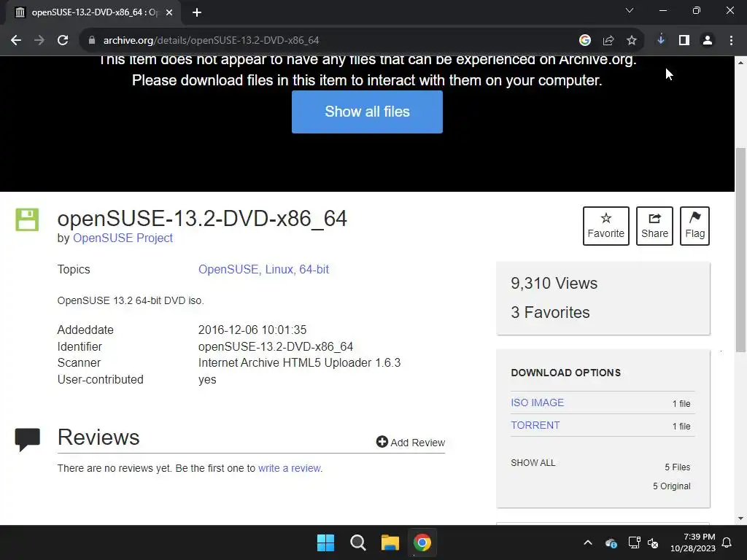Click the padlock site info icon
This screenshot has height=560, width=747.
tap(92, 41)
